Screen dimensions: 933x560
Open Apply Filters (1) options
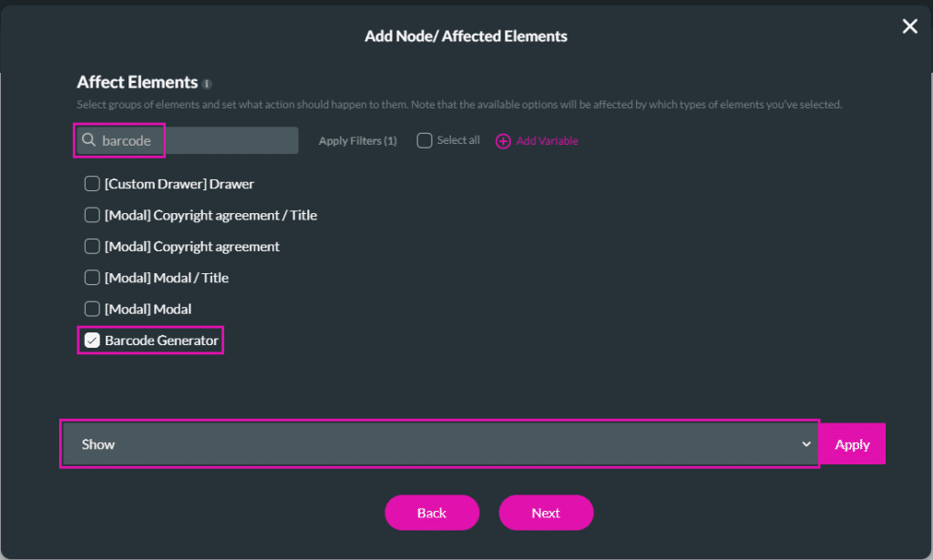point(357,140)
